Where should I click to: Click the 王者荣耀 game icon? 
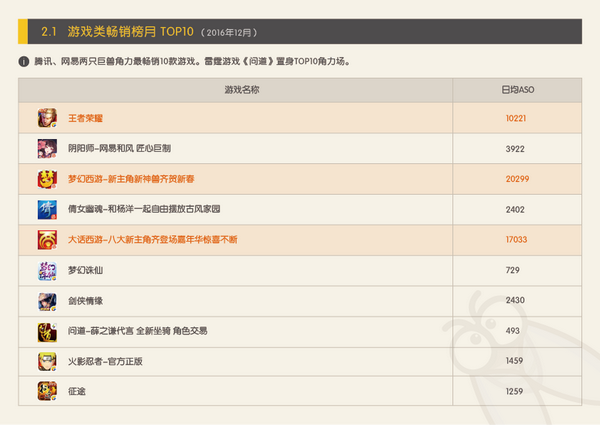[x=47, y=118]
